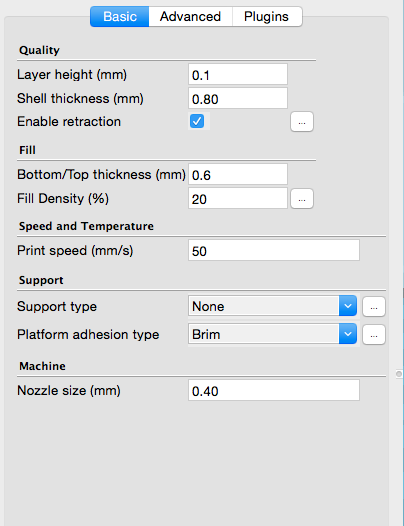Open retraction settings ellipsis button
404x526 pixels.
tap(302, 122)
